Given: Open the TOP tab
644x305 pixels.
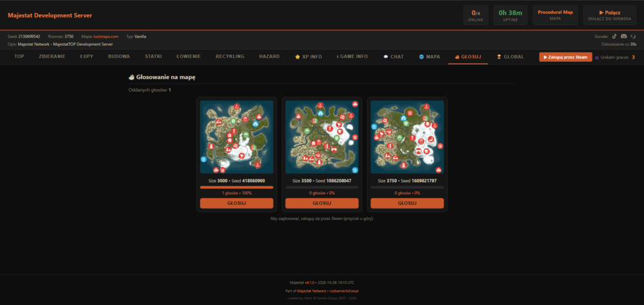Looking at the screenshot, I should (x=19, y=57).
